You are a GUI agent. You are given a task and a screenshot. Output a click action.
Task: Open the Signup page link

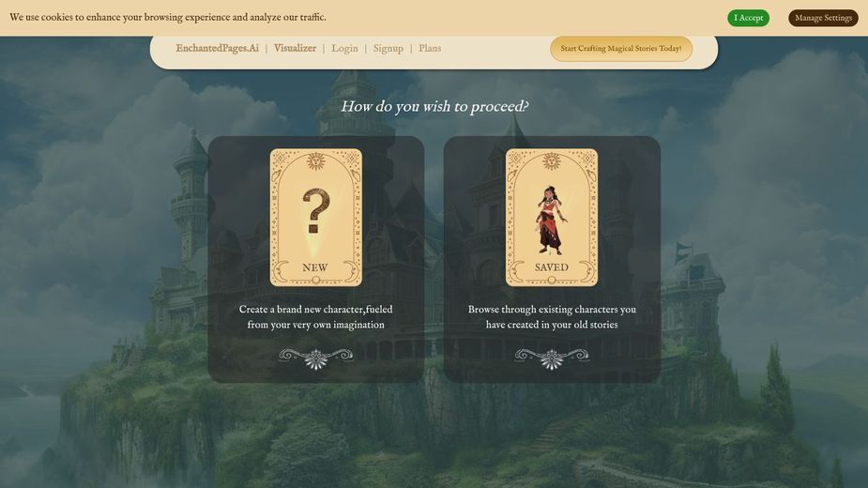pos(388,48)
